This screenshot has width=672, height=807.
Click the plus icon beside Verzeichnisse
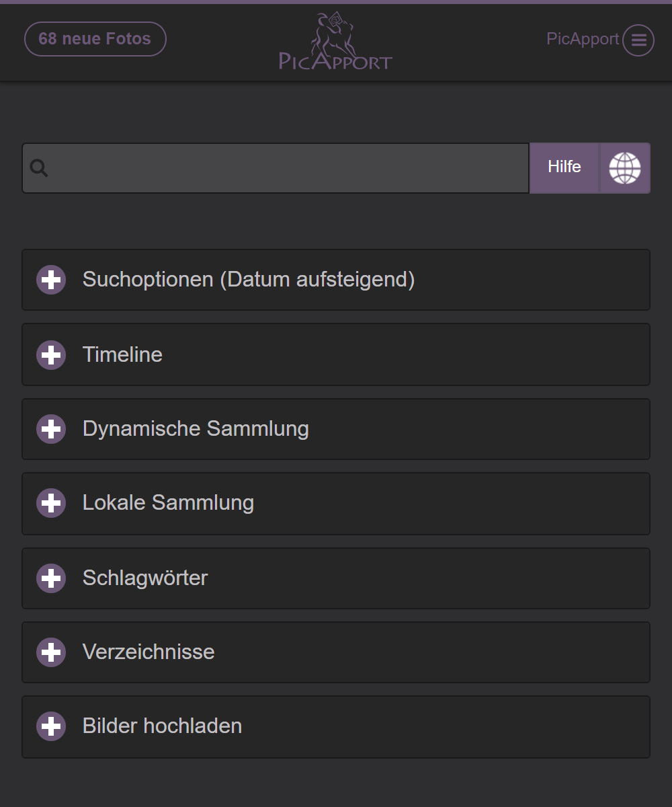51,652
